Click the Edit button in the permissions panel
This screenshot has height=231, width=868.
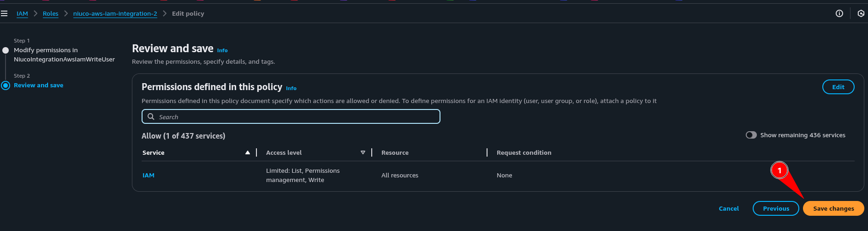tap(838, 87)
